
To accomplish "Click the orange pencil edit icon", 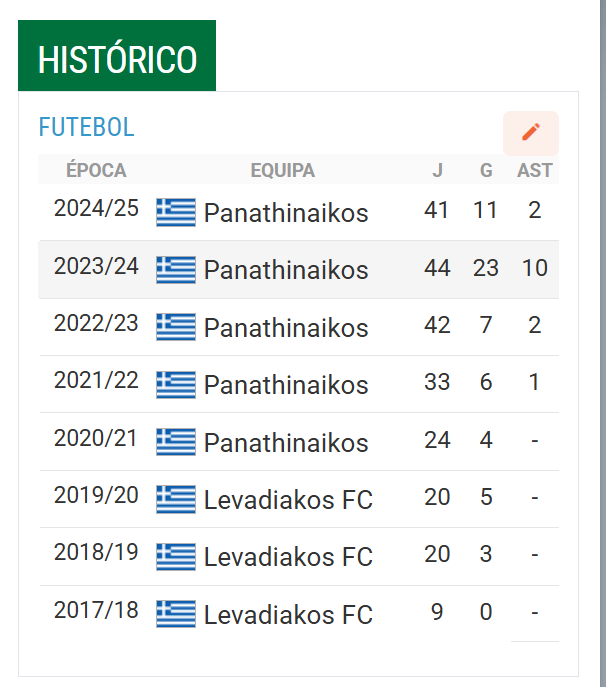I will pyautogui.click(x=531, y=133).
